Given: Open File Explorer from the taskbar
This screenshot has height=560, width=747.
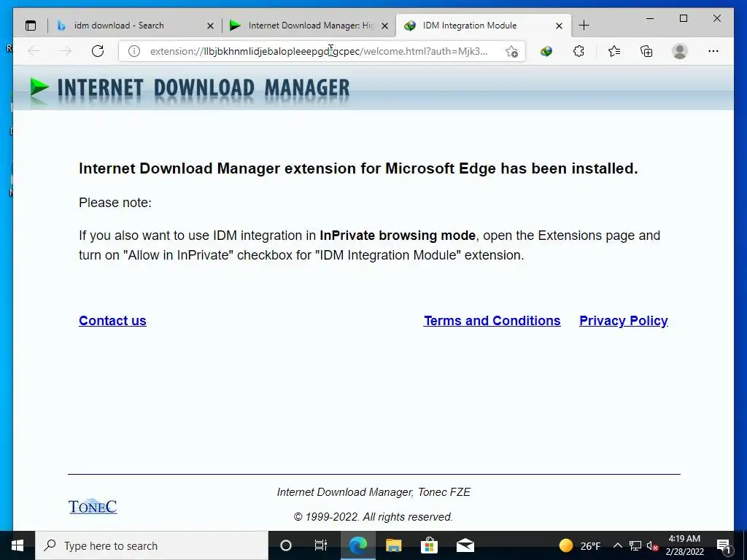Looking at the screenshot, I should (x=393, y=545).
